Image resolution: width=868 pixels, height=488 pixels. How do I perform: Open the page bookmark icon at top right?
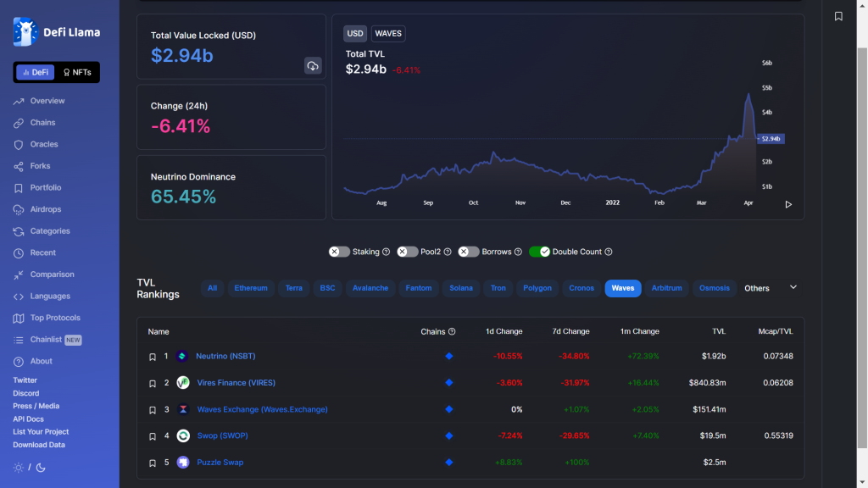click(838, 17)
